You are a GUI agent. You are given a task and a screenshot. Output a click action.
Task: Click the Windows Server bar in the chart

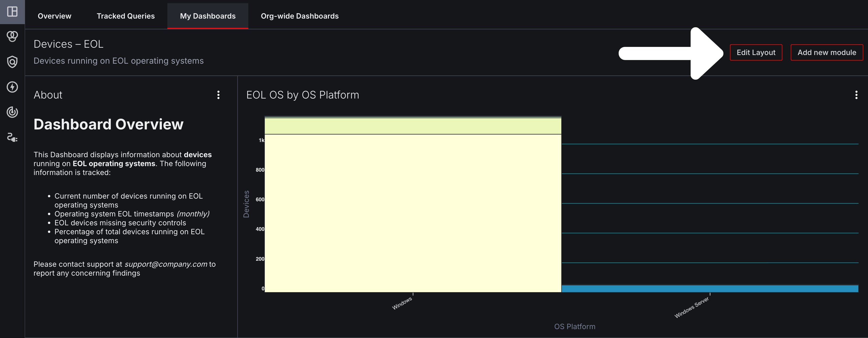708,288
